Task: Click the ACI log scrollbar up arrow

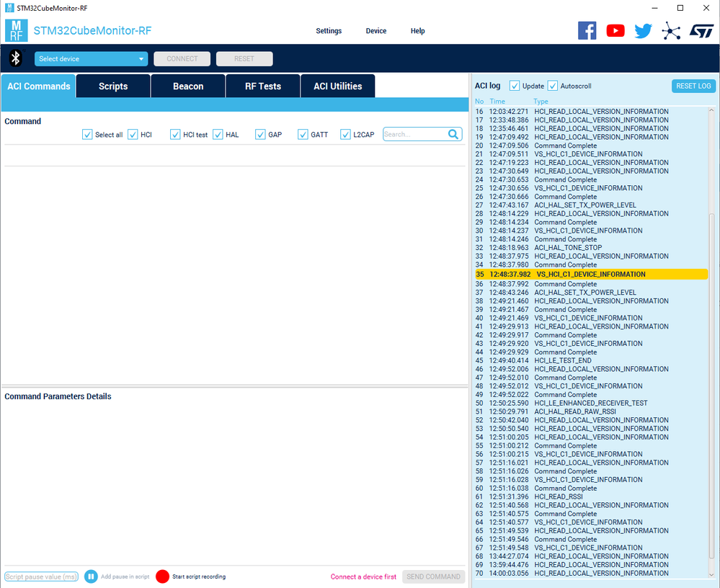Action: (x=711, y=110)
